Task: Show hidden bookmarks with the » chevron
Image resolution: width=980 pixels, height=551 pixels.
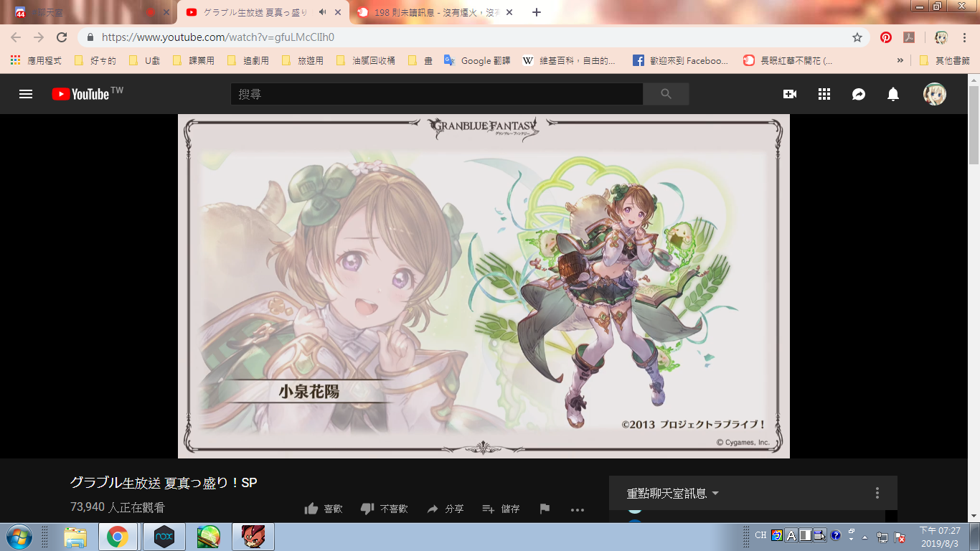Action: tap(900, 60)
